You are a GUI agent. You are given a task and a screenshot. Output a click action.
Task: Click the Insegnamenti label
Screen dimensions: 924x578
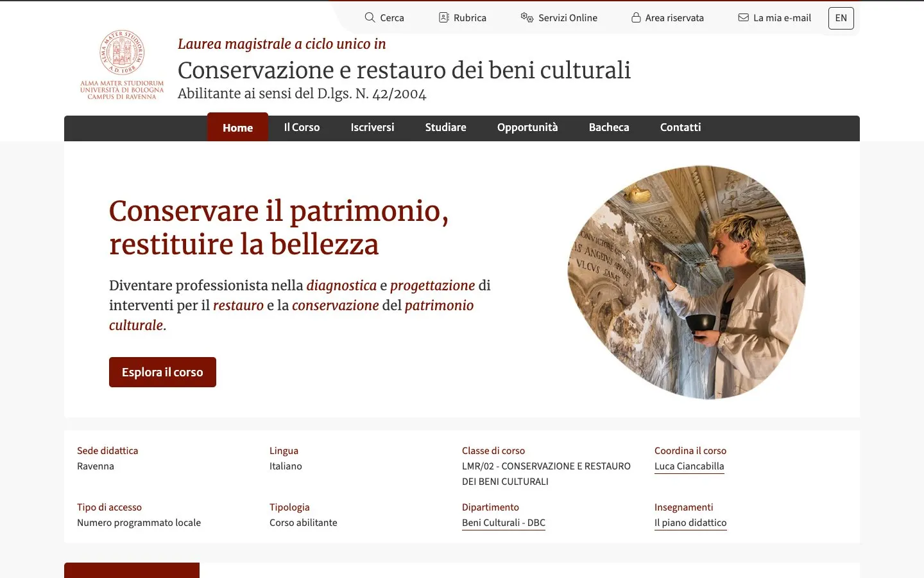(684, 507)
